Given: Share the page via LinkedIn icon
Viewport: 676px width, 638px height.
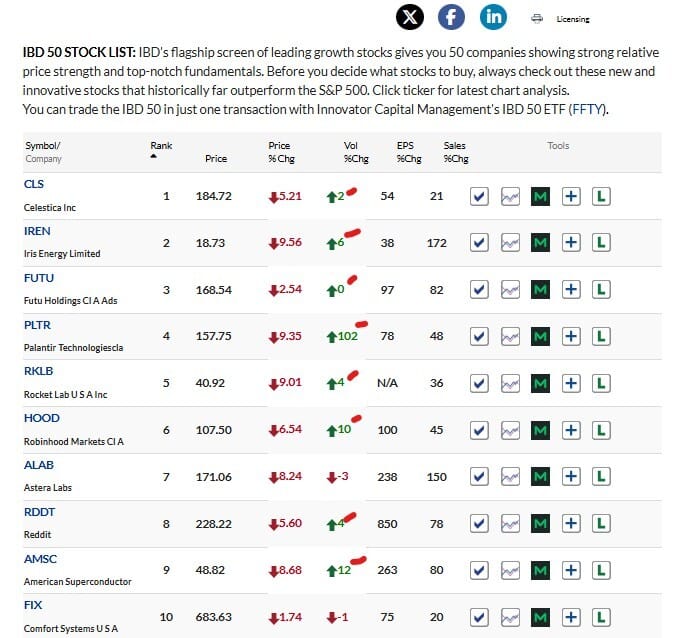Looking at the screenshot, I should coord(493,17).
